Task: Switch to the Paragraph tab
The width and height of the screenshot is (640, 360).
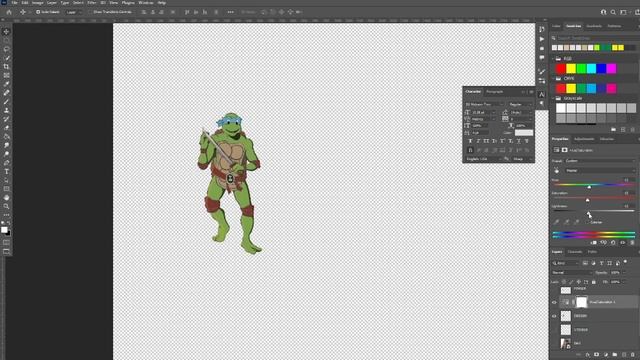Action: tap(495, 92)
